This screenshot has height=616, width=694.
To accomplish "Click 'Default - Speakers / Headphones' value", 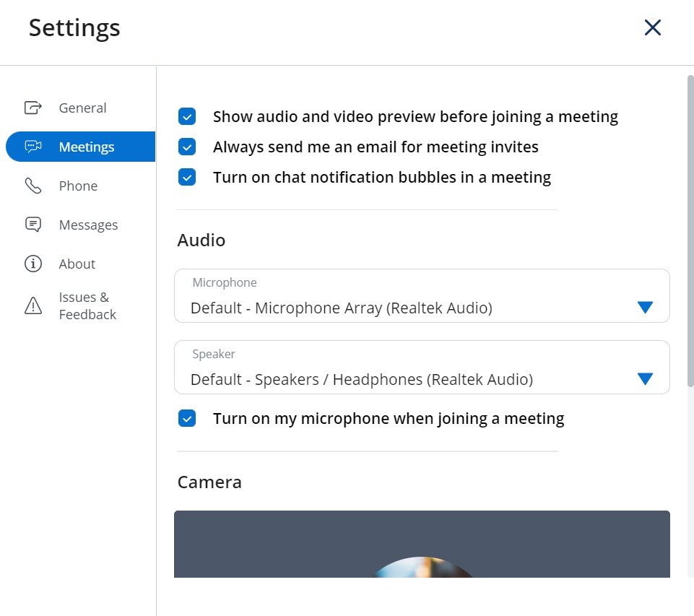I will 362,380.
